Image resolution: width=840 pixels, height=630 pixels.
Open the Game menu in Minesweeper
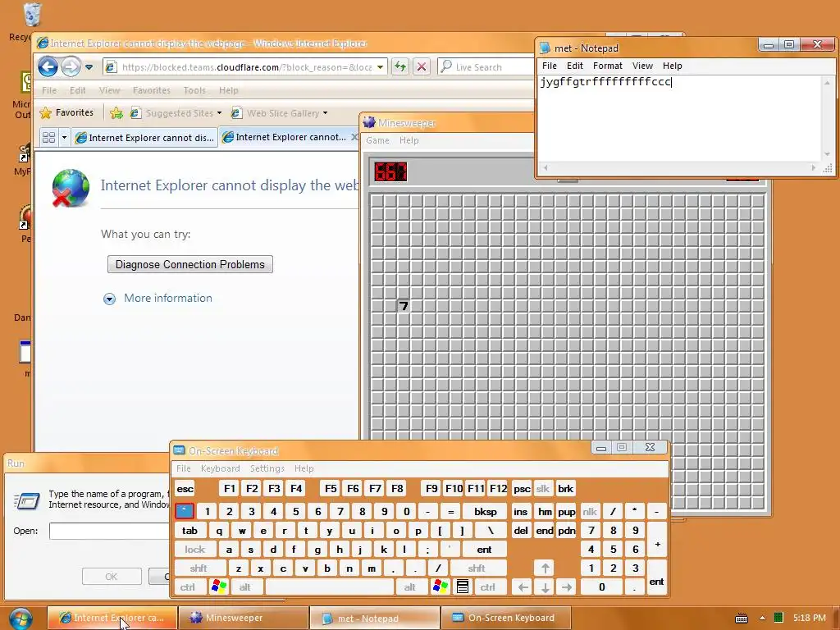pos(377,140)
